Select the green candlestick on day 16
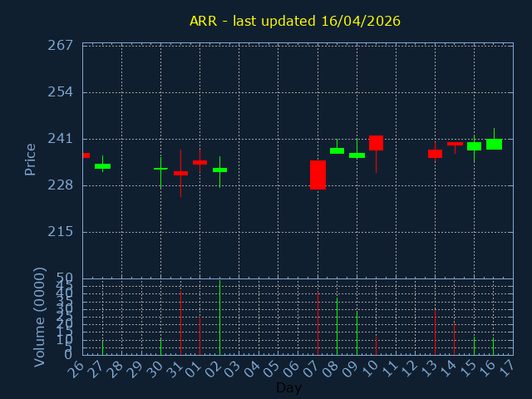The image size is (532, 399). tap(494, 144)
